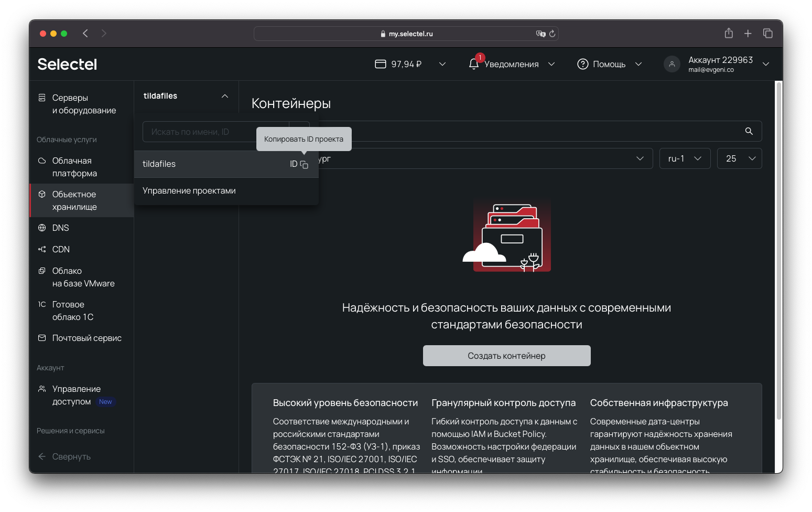The image size is (812, 512).
Task: Reload the page icon
Action: [x=552, y=34]
